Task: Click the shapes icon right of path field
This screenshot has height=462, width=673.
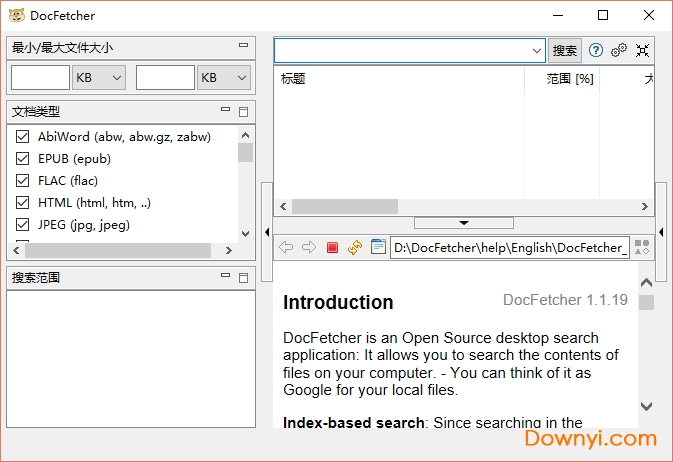Action: click(642, 247)
